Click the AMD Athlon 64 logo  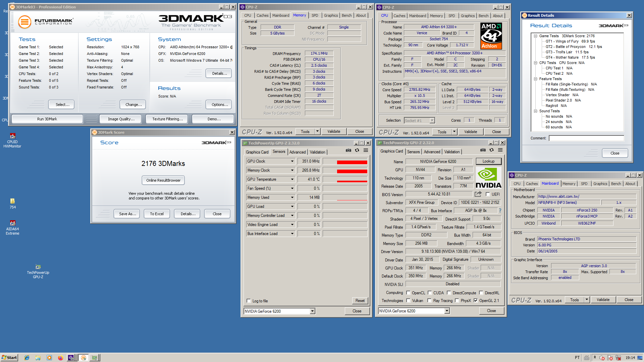491,36
